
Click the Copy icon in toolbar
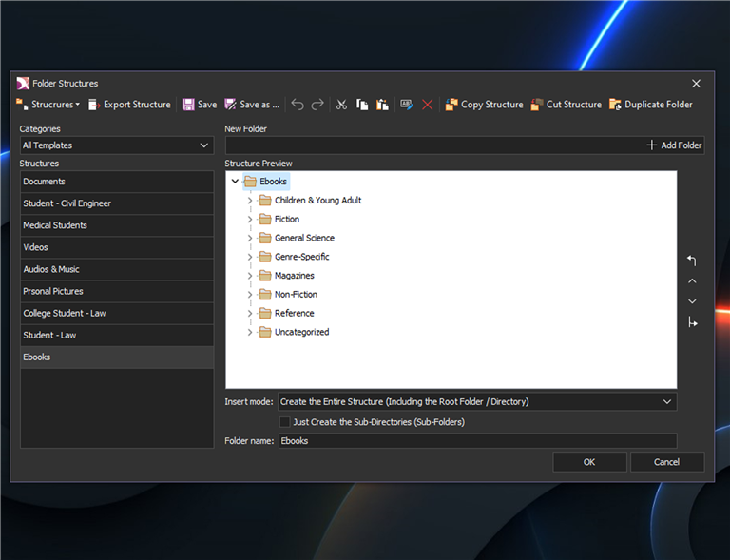pos(362,105)
